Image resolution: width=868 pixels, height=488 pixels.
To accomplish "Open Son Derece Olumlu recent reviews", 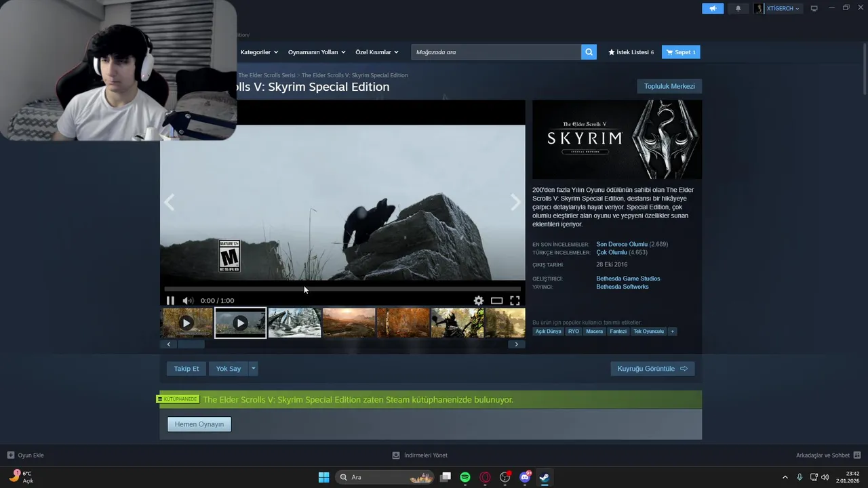I will coord(622,244).
